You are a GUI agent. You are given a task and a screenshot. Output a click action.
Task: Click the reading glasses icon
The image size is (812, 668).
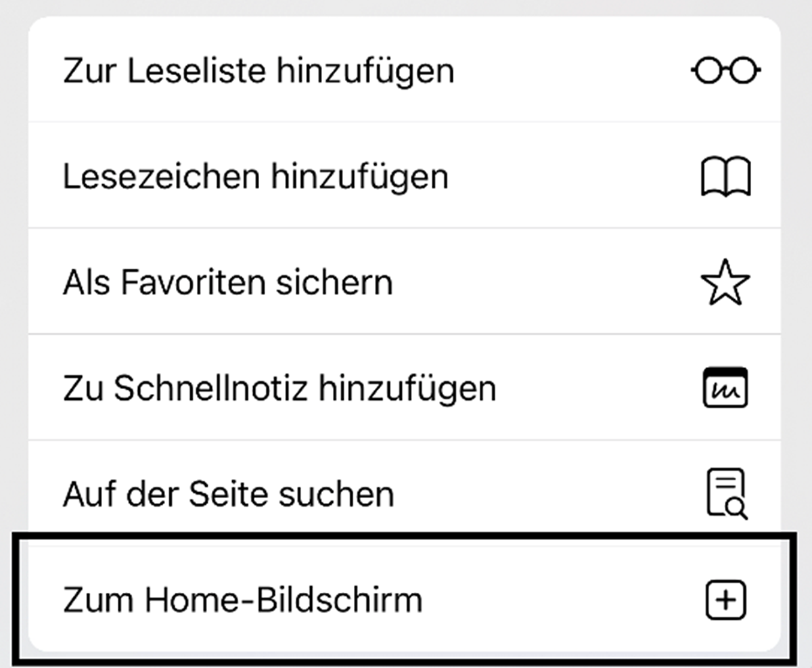tap(725, 70)
